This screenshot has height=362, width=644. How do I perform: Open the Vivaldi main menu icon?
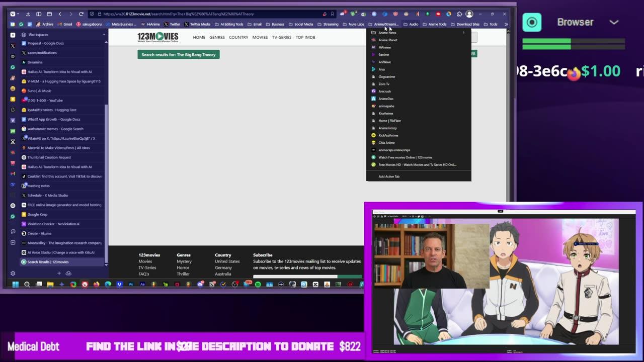click(13, 14)
